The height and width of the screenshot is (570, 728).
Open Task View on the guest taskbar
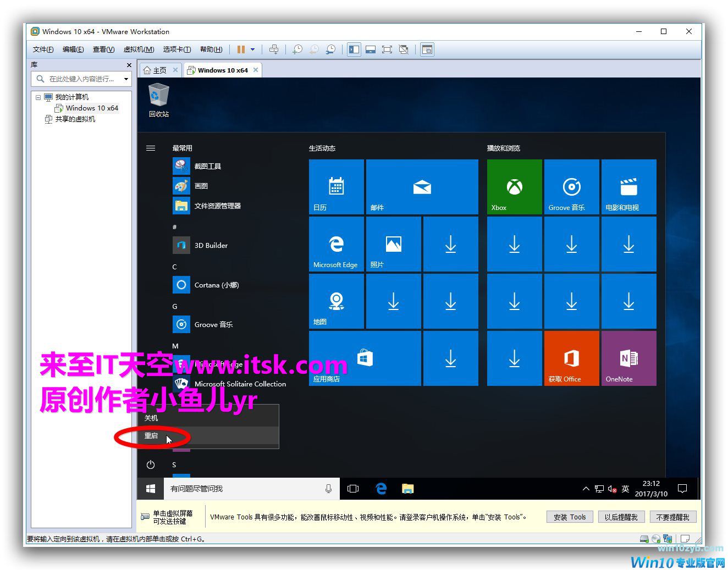click(x=353, y=489)
